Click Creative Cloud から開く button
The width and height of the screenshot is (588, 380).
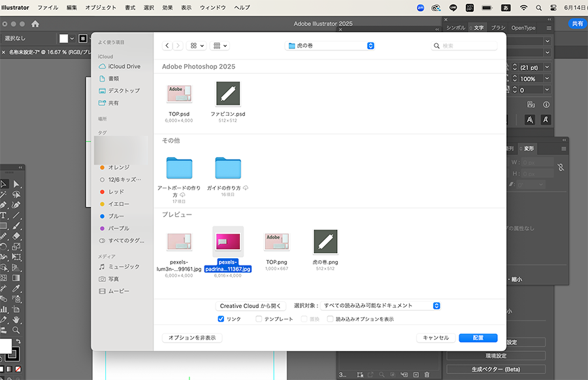[x=250, y=306]
